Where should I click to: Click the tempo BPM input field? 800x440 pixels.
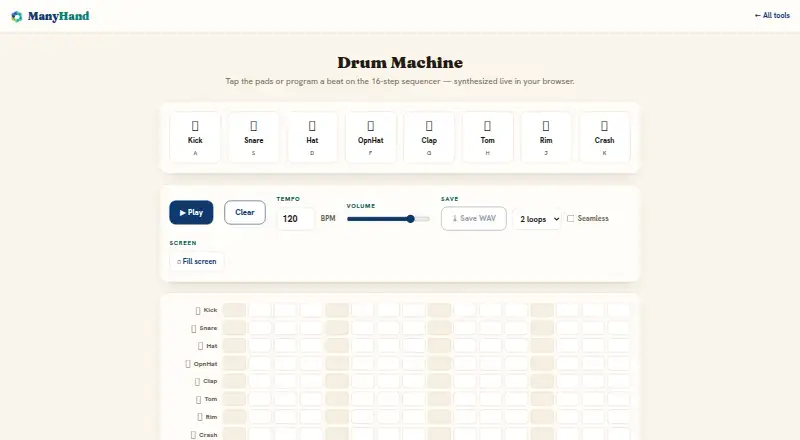(296, 218)
